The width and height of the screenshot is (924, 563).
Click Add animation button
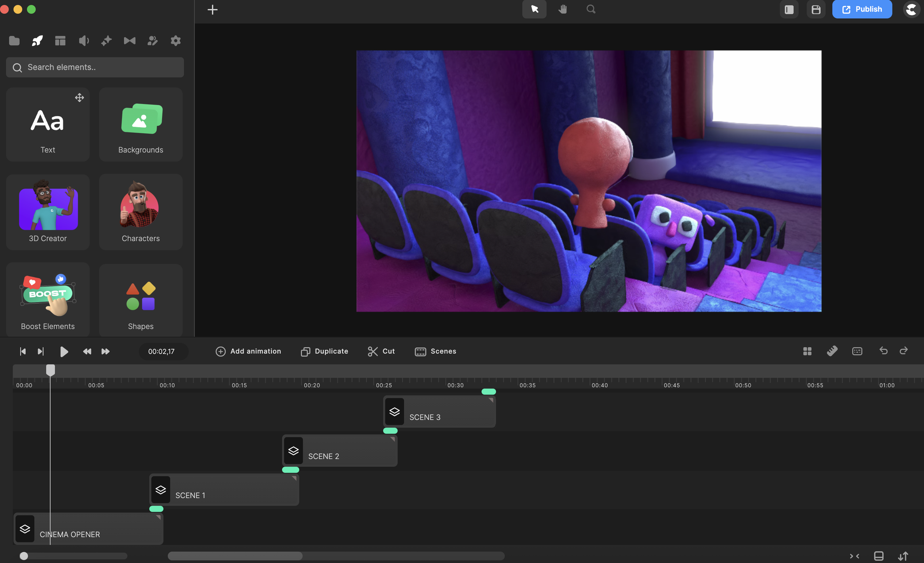point(248,351)
